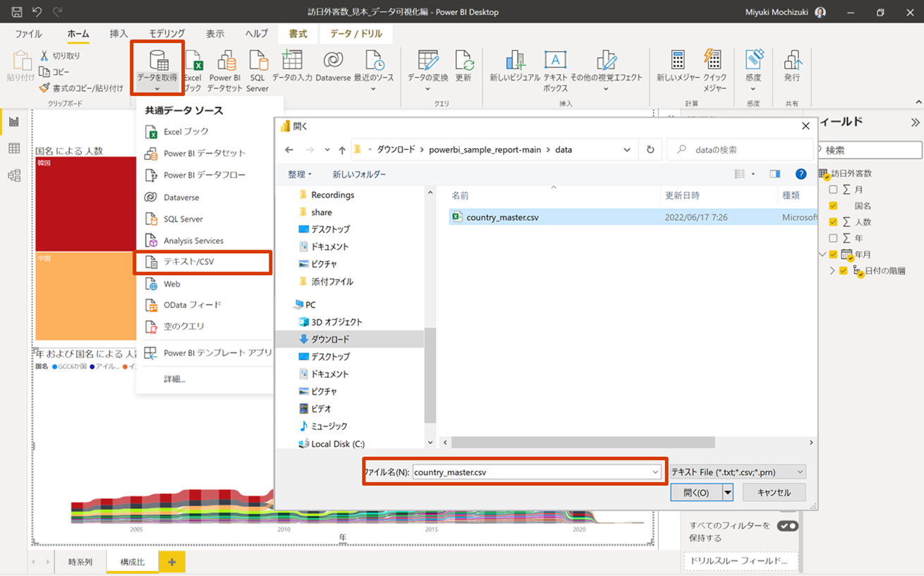The image size is (924, 576).
Task: Uncheck the 日付の階層 checkbox
Action: pyautogui.click(x=843, y=271)
